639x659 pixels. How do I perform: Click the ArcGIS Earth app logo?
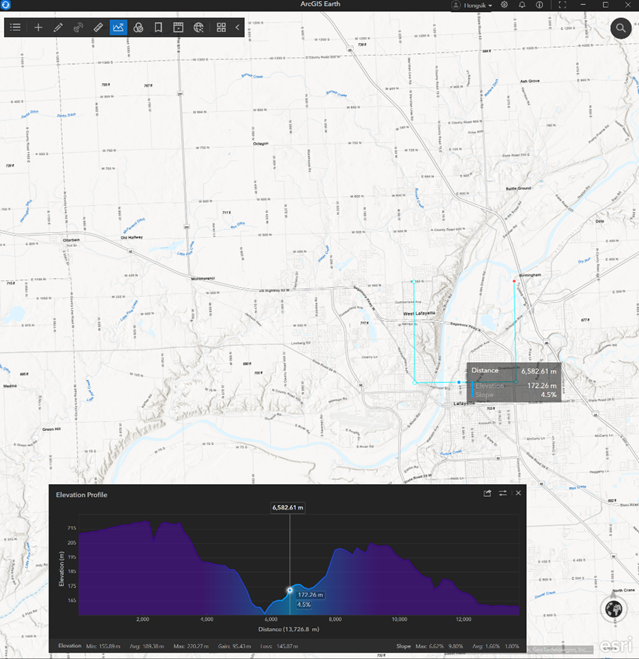[5, 5]
